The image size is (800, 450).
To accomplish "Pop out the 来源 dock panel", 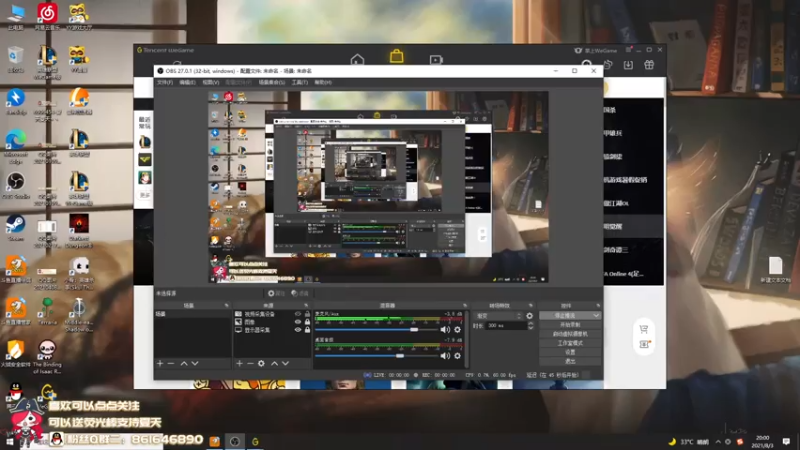I will (x=306, y=306).
